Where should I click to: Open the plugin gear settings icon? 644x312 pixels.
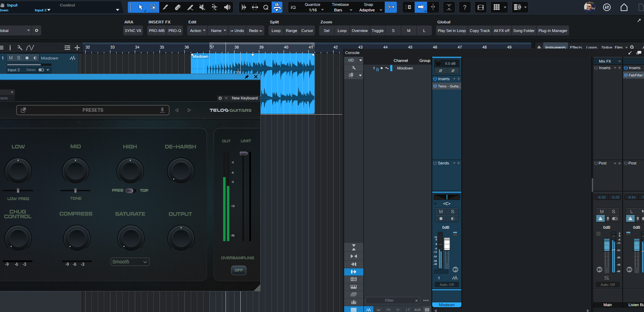[220, 98]
